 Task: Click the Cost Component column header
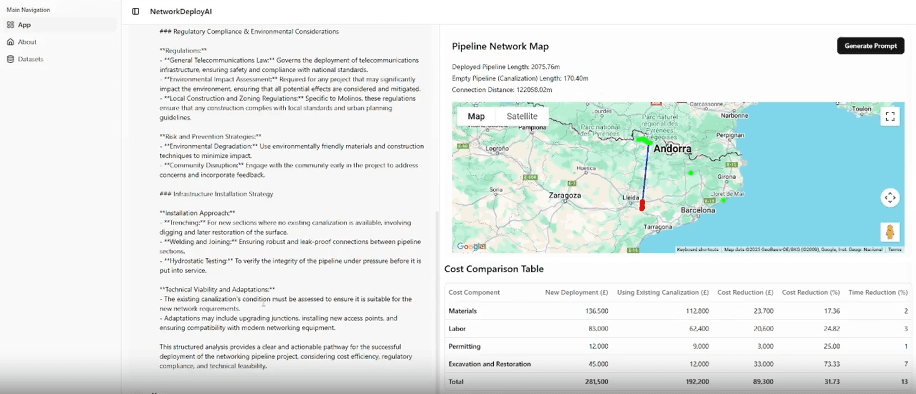(x=474, y=292)
